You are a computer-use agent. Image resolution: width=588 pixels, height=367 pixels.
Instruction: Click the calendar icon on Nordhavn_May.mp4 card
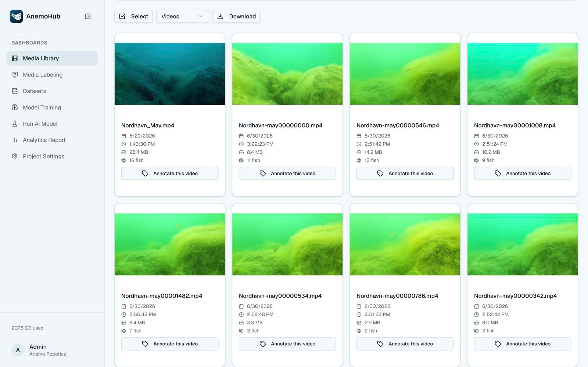pyautogui.click(x=124, y=136)
